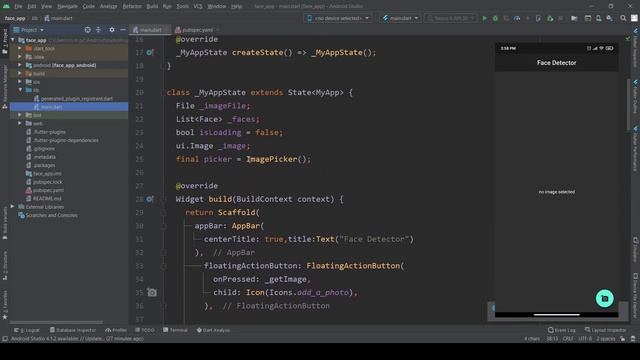The height and width of the screenshot is (360, 640).
Task: Open the emulator target dropdown
Action: [x=451, y=18]
